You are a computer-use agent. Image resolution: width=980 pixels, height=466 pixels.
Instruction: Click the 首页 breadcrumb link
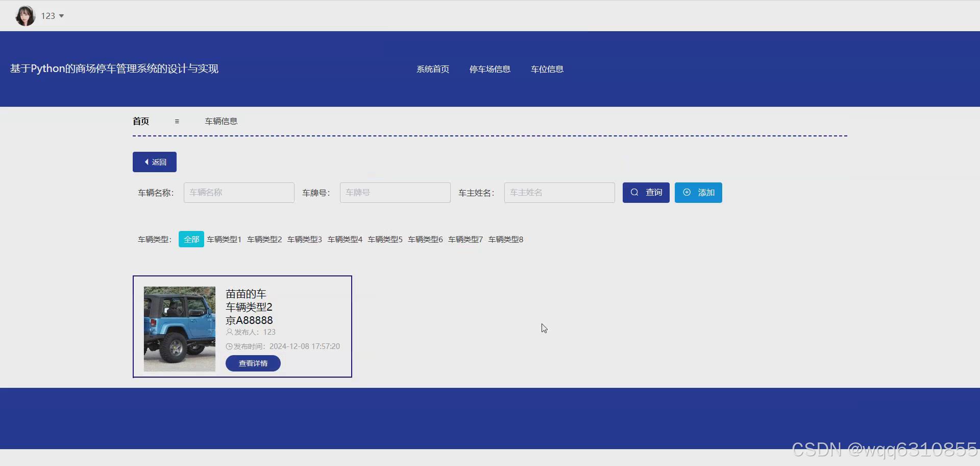[x=141, y=121]
